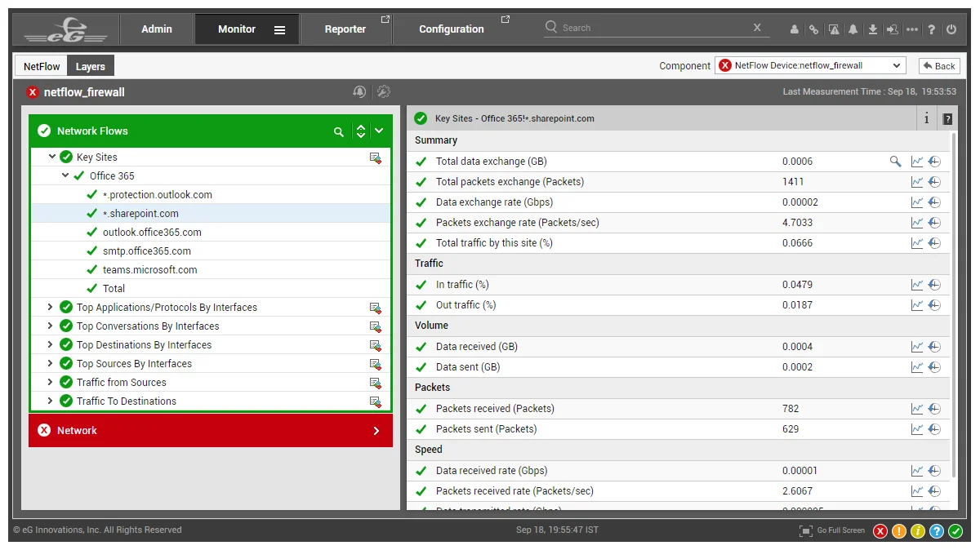Open the info icon for Key Sites panel

[x=926, y=118]
